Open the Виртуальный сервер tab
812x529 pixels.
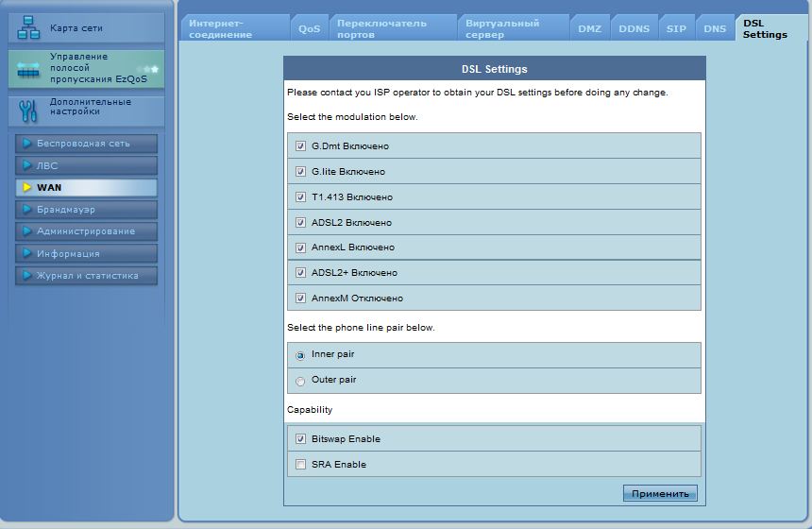point(513,28)
